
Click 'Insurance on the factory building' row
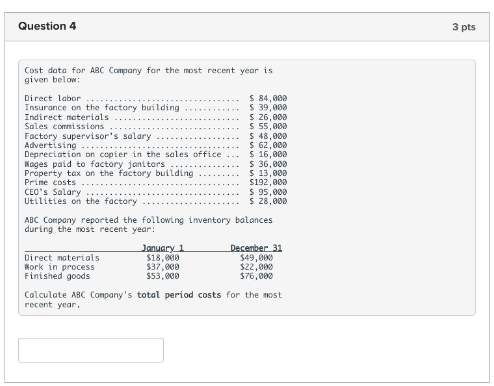[x=156, y=108]
